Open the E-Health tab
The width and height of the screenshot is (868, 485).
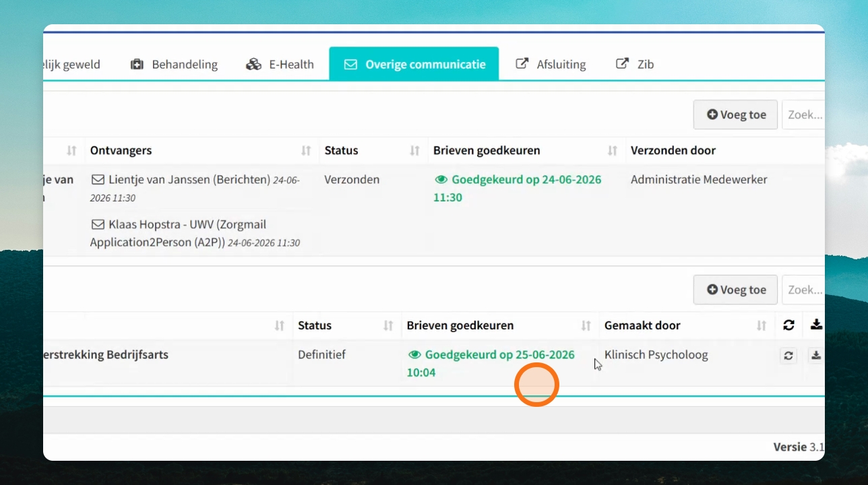pos(280,64)
